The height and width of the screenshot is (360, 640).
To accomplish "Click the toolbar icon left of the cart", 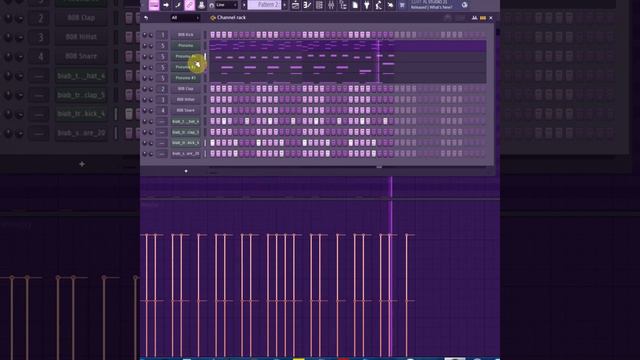I will 390,5.
